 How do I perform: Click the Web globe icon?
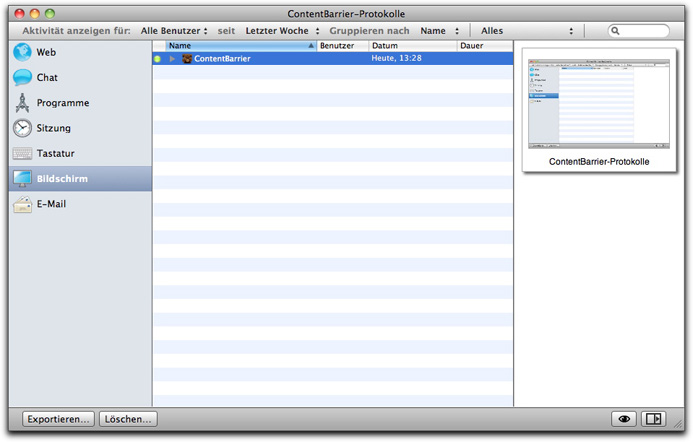coord(22,52)
